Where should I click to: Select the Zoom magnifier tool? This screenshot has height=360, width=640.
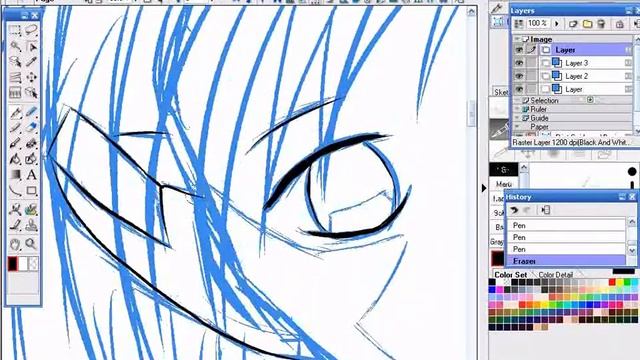31,244
